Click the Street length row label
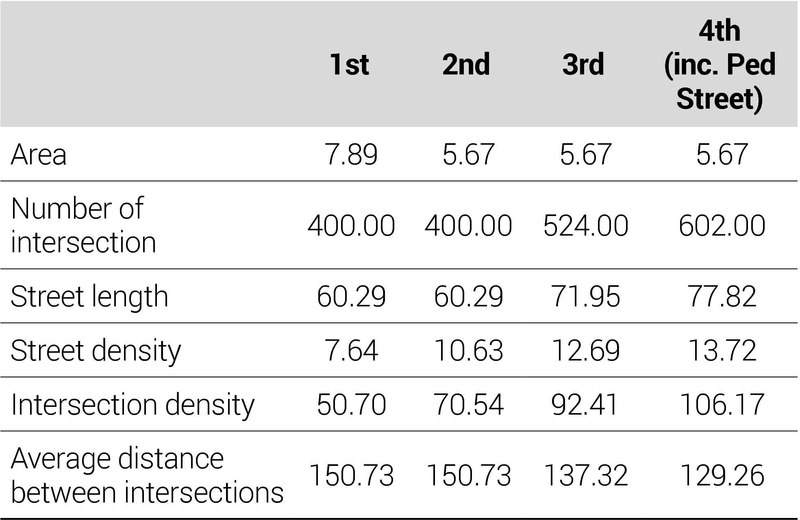 click(x=89, y=297)
